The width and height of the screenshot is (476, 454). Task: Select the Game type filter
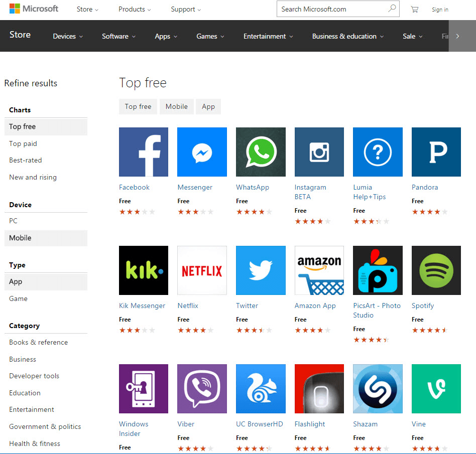[18, 298]
